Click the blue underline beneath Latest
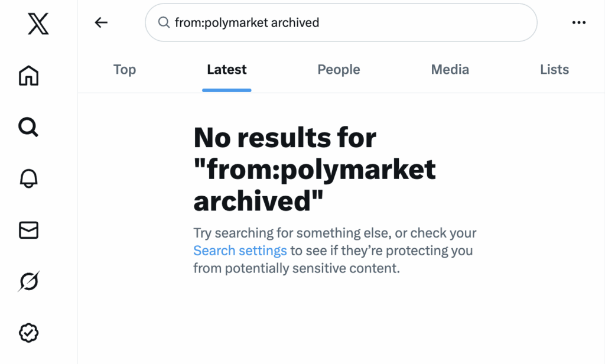Image resolution: width=605 pixels, height=364 pixels. coord(227,90)
